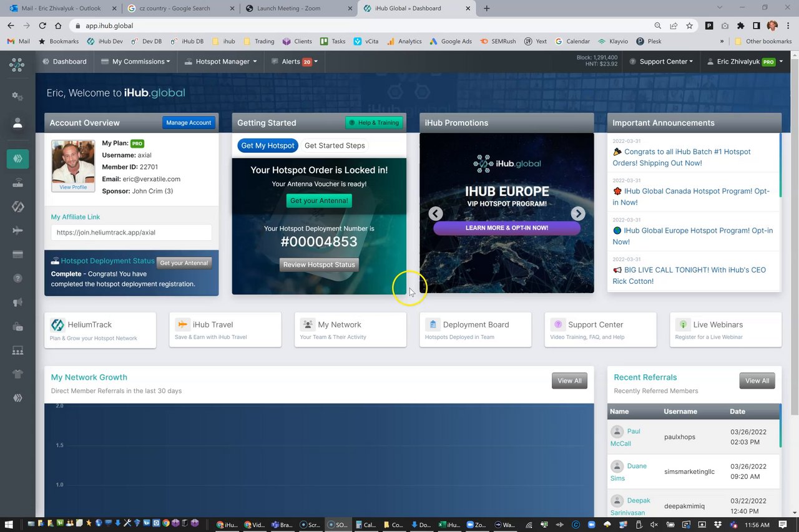799x532 pixels.
Task: Open the View Profile link under photo
Action: 73,187
